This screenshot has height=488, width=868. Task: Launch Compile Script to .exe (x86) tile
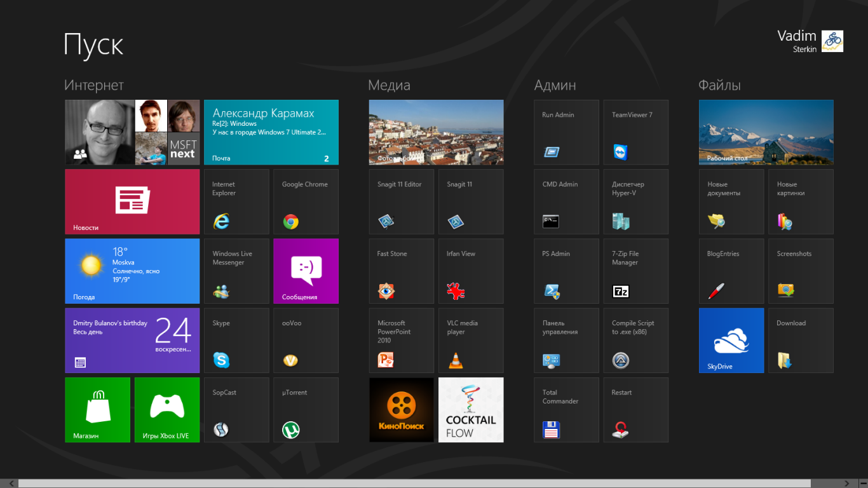tap(635, 340)
